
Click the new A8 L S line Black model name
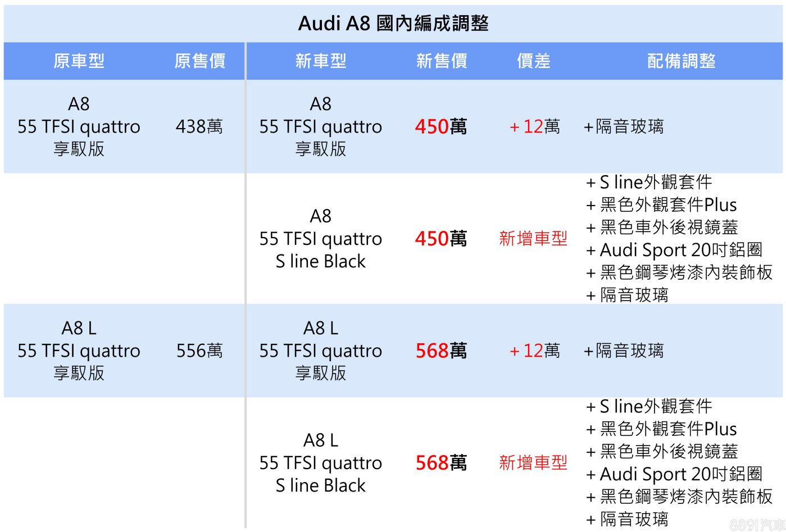[320, 463]
